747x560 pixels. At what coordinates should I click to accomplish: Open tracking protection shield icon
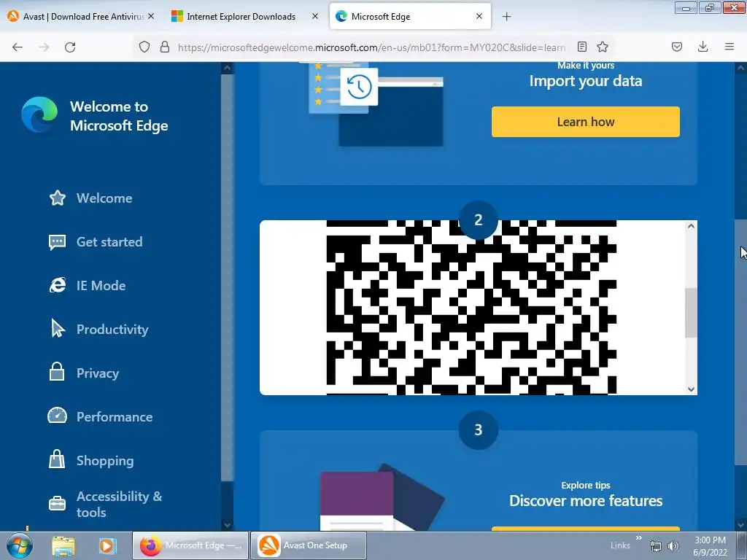tap(144, 47)
